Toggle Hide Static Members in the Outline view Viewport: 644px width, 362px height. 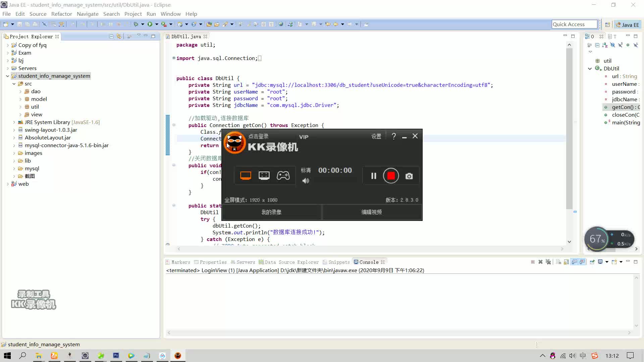tap(620, 45)
